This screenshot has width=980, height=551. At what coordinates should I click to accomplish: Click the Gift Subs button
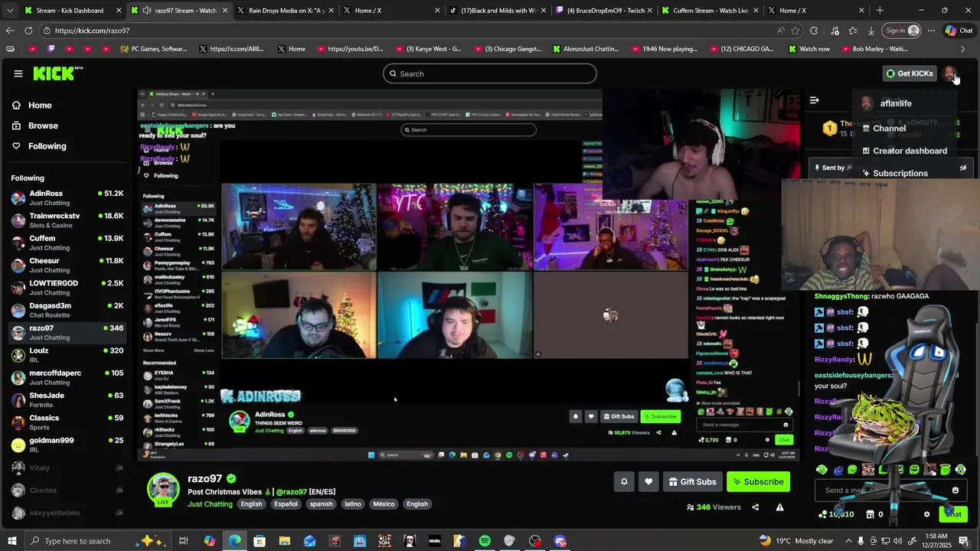(x=692, y=481)
